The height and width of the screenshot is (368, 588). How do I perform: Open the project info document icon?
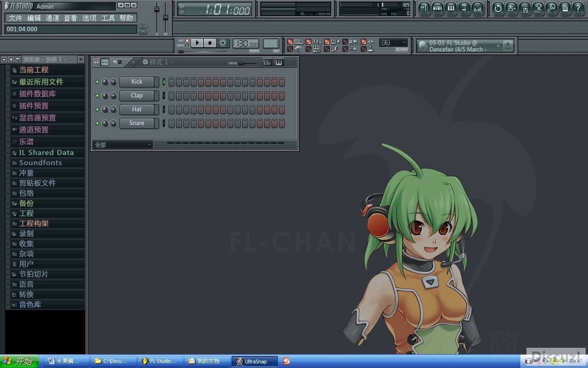point(565,8)
